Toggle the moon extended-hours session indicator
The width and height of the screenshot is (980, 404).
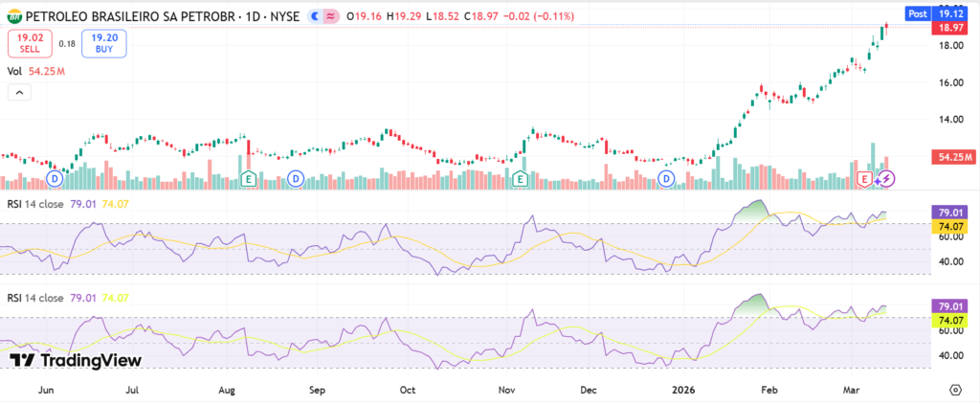point(314,14)
